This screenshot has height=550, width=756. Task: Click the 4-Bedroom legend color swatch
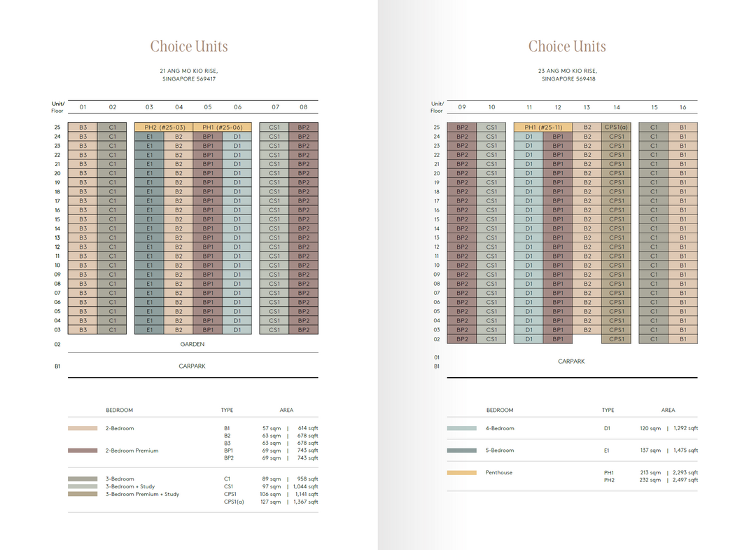pyautogui.click(x=461, y=428)
